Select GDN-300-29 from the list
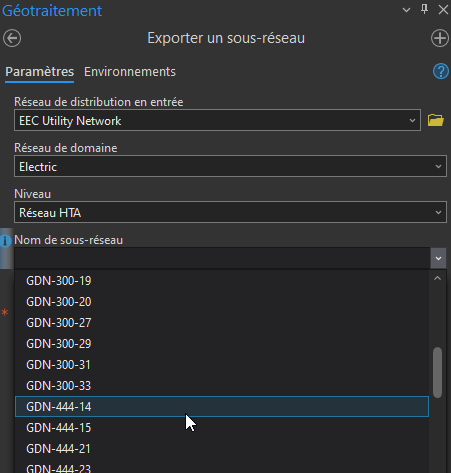The height and width of the screenshot is (473, 451). coord(222,344)
